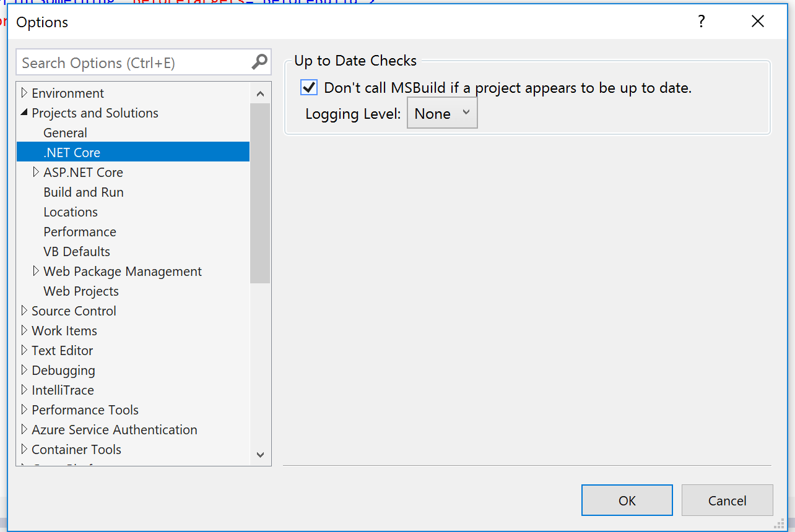
Task: Expand the Source Control node
Action: click(x=24, y=311)
